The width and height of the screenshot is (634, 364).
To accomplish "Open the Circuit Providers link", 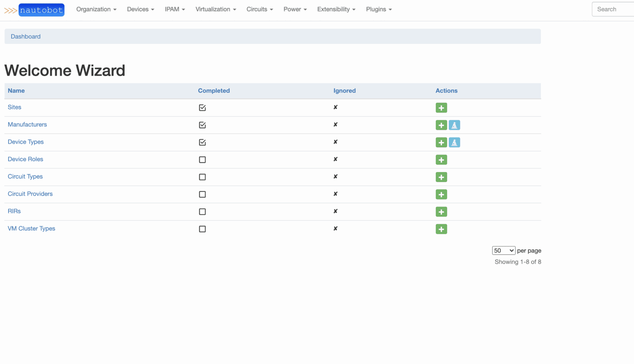I will pyautogui.click(x=30, y=194).
